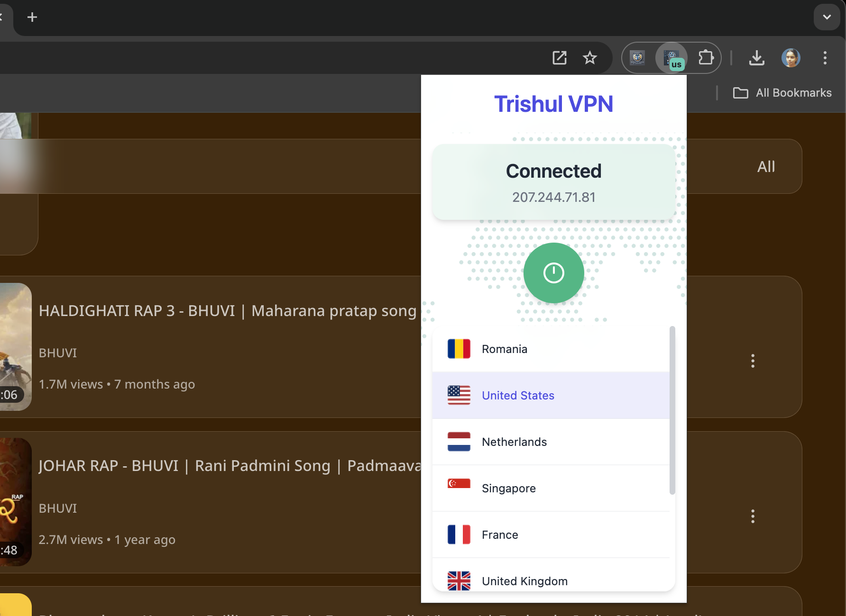
Task: Click the IP address 207.244.71.81
Action: (x=553, y=197)
